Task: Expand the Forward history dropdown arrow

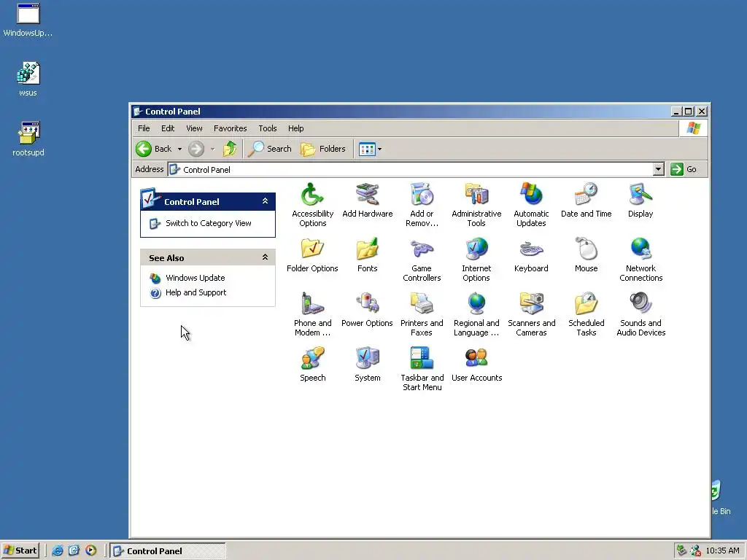Action: 212,149
